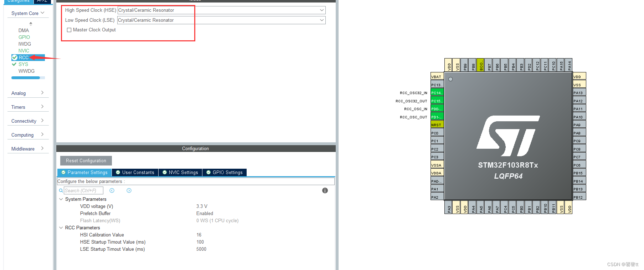
Task: Go to next search result arrow
Action: point(129,190)
